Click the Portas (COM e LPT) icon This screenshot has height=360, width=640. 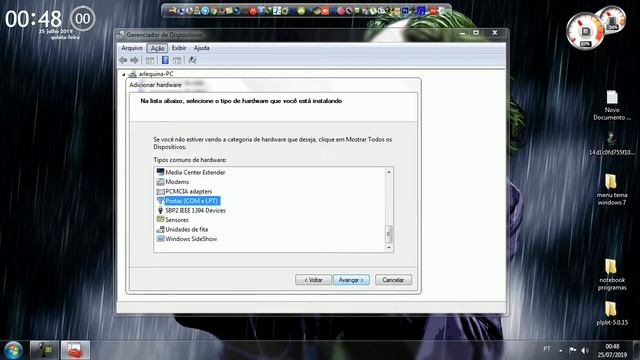coord(160,201)
